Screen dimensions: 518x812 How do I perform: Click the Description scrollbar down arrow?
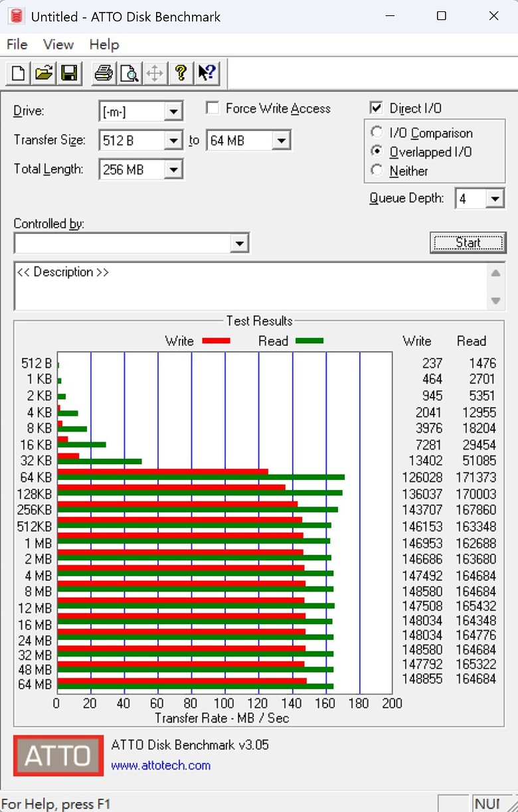tap(495, 301)
